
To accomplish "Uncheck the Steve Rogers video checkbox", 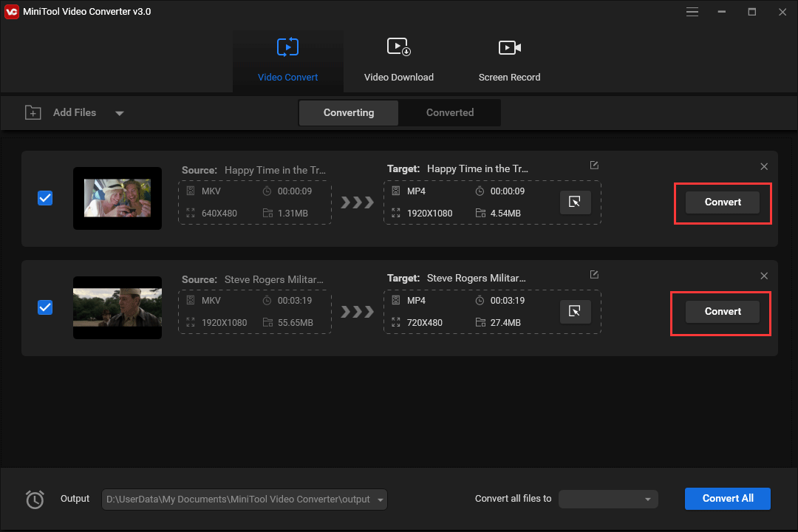I will pyautogui.click(x=45, y=307).
